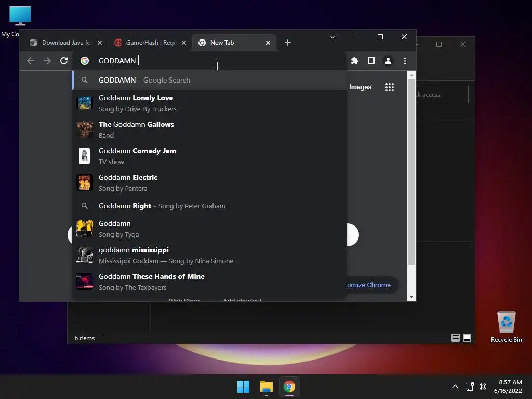
Task: Click in the address bar with GODDAMN text
Action: click(x=210, y=61)
